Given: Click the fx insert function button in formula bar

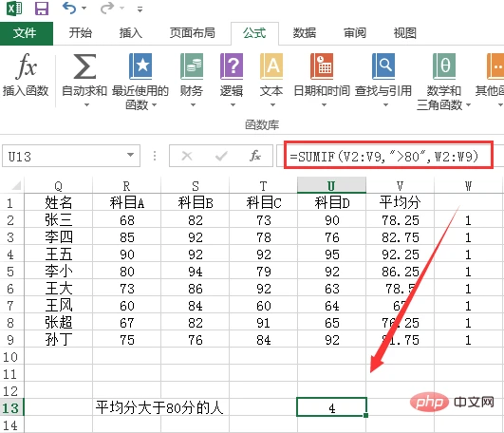Looking at the screenshot, I should click(x=255, y=156).
